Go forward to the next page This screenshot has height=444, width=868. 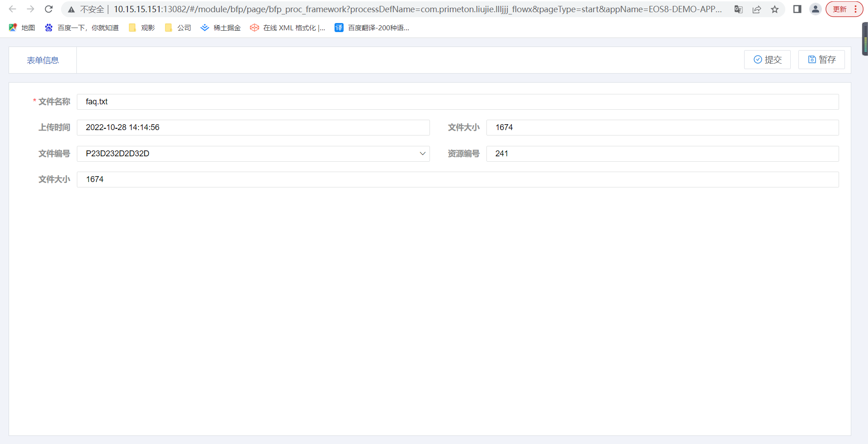point(31,9)
